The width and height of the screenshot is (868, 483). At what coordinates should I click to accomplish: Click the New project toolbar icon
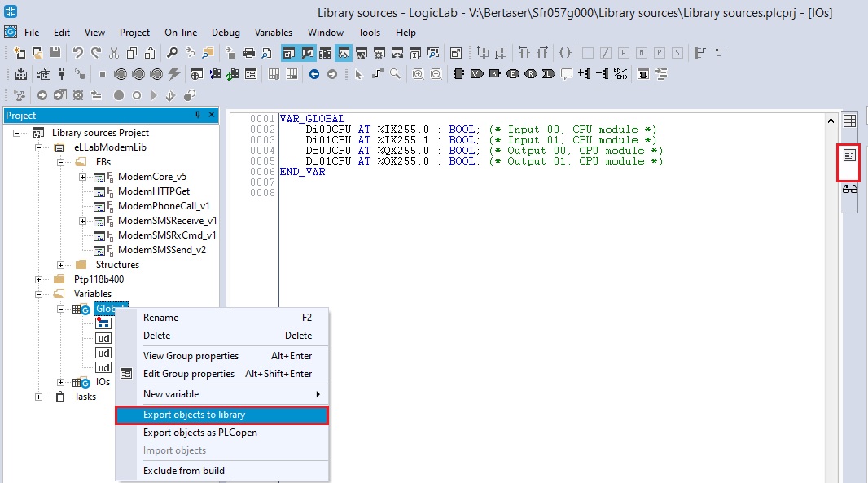(20, 53)
